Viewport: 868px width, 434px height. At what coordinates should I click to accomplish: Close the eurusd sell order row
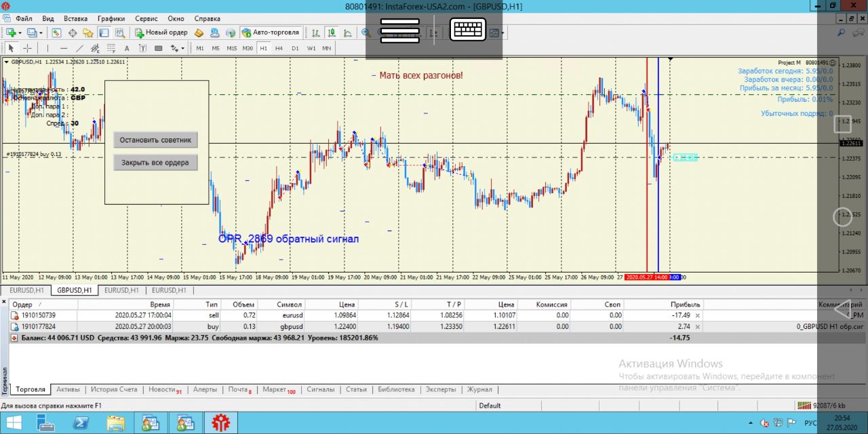(697, 315)
